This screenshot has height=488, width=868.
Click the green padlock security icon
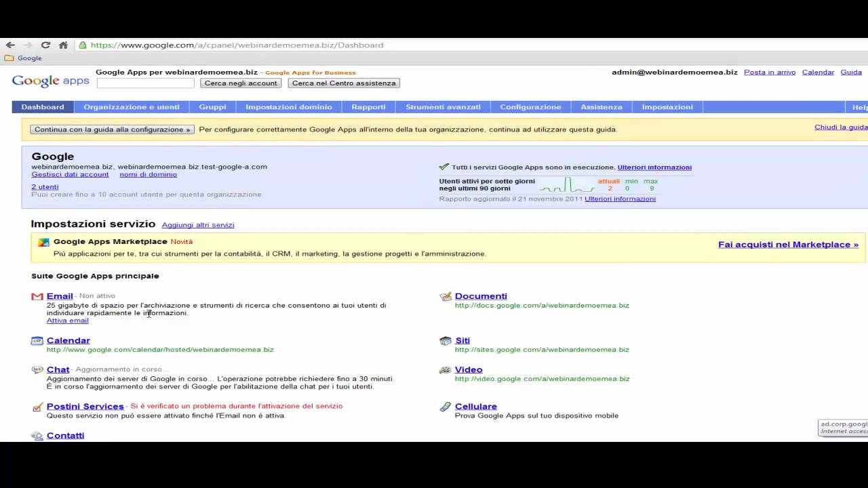click(x=83, y=45)
